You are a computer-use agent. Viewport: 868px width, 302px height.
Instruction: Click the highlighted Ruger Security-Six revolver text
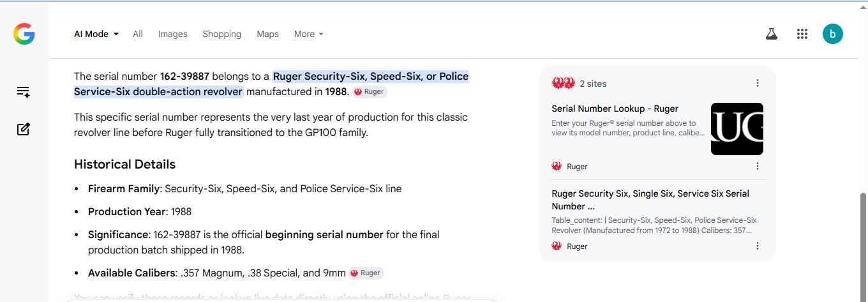click(x=271, y=84)
